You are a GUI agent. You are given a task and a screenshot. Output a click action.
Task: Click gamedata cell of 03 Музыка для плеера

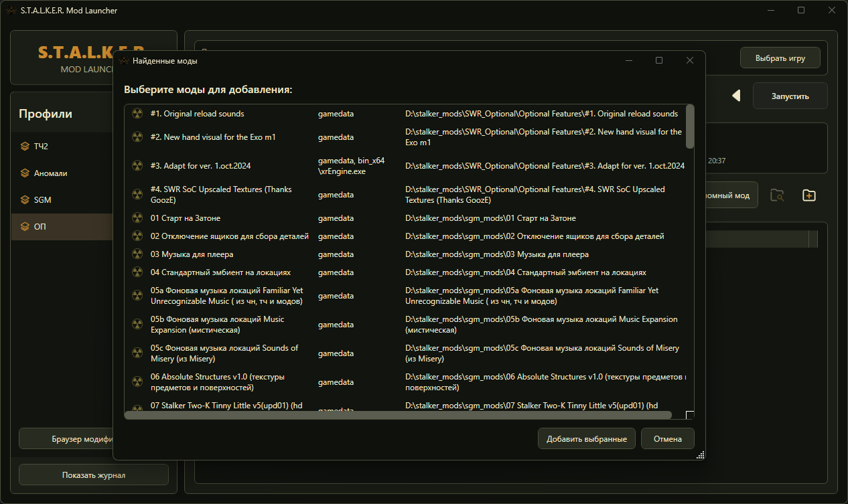coord(336,254)
